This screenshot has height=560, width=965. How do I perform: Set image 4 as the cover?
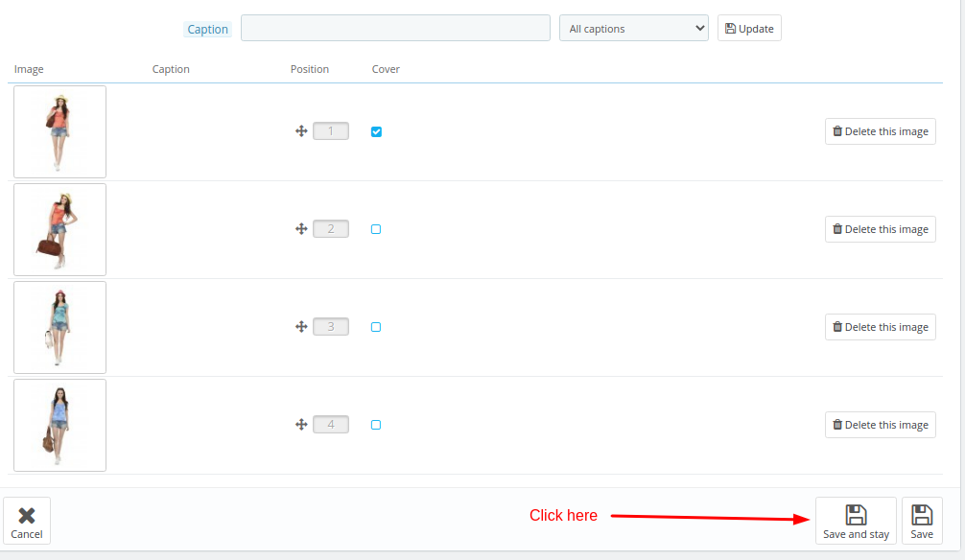tap(376, 425)
